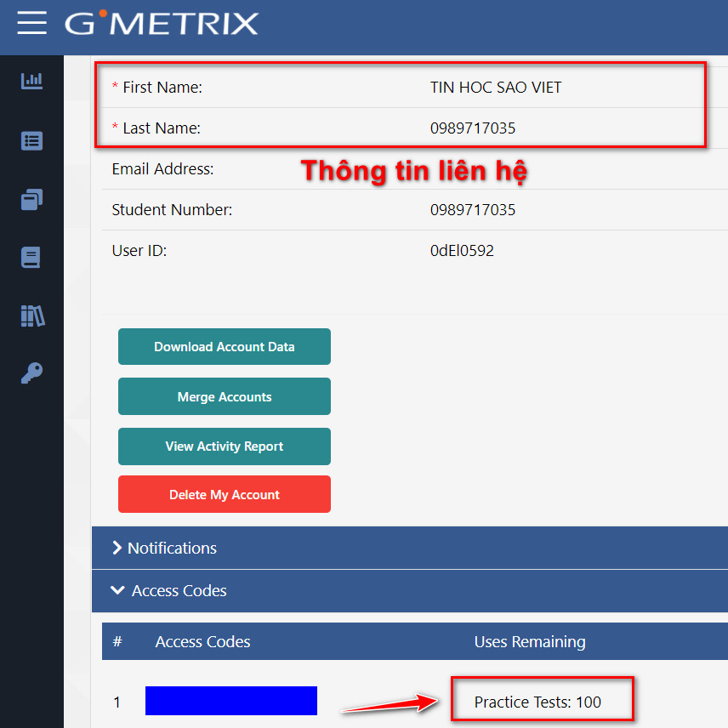Click Delete My Account button
Viewport: 728px width, 728px height.
click(x=225, y=494)
